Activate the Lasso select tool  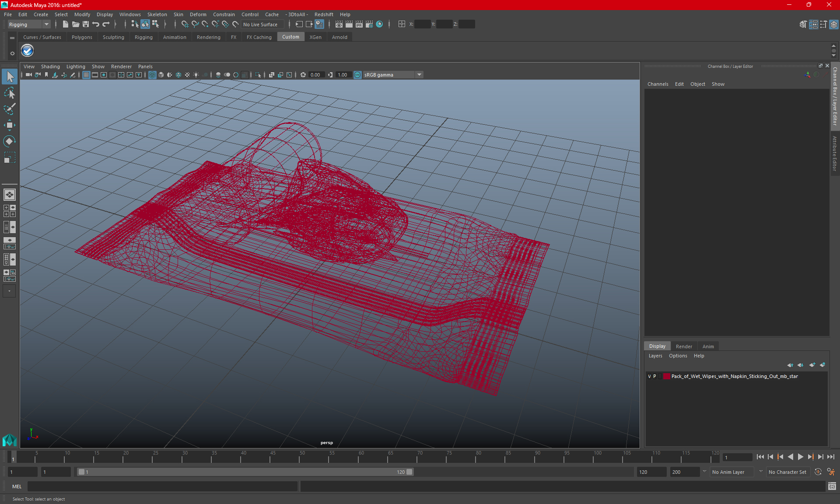pos(10,93)
